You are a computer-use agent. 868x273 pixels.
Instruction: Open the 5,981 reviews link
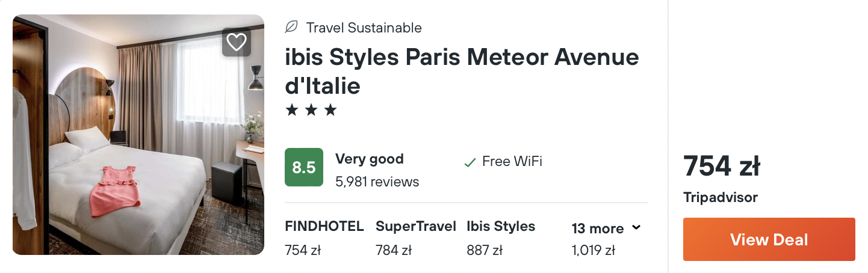377,182
